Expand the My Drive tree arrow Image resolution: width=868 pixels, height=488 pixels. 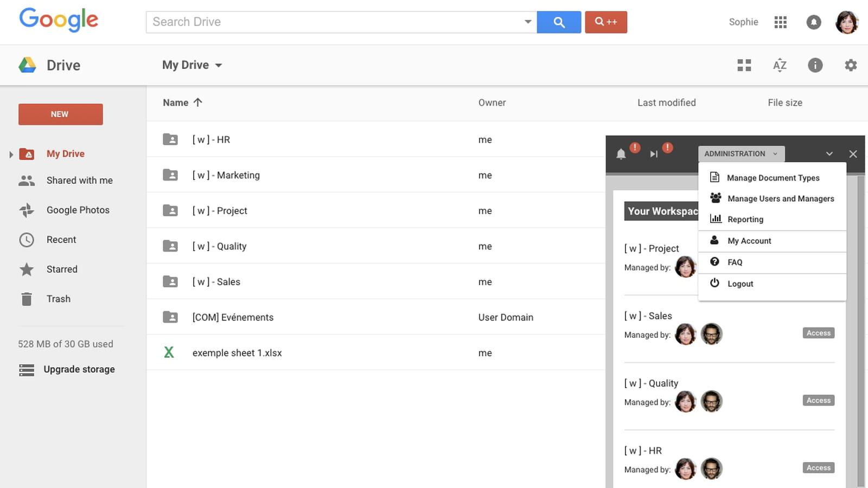pyautogui.click(x=11, y=155)
